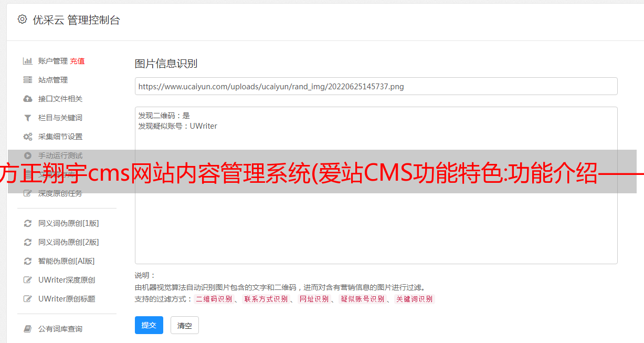Click the server icon beside 站点管理
This screenshot has height=343, width=644.
pos(28,80)
